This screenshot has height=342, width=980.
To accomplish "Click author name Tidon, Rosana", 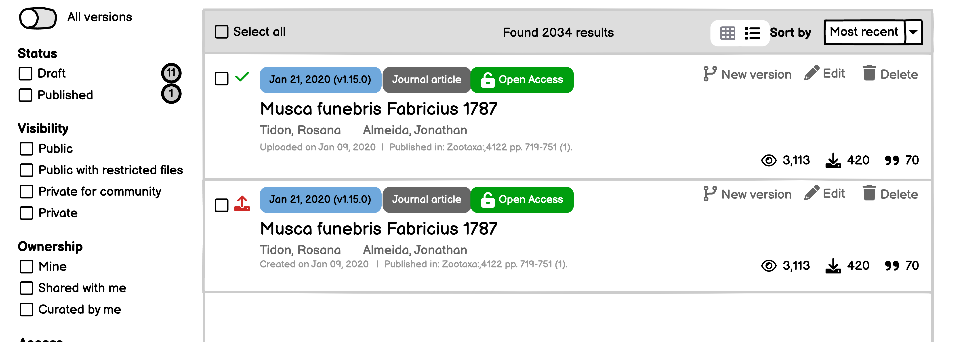I will click(x=300, y=129).
